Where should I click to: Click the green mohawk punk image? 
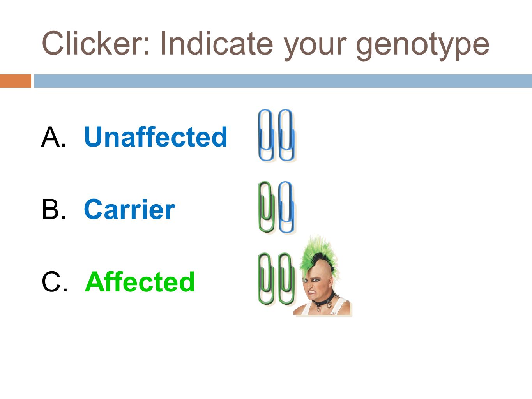coord(322,275)
